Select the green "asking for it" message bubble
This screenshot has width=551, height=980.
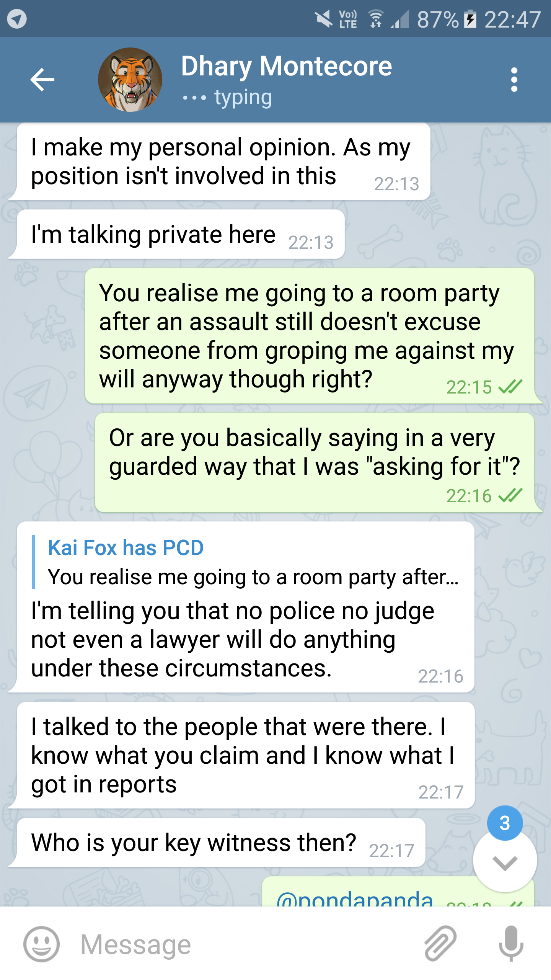(314, 462)
